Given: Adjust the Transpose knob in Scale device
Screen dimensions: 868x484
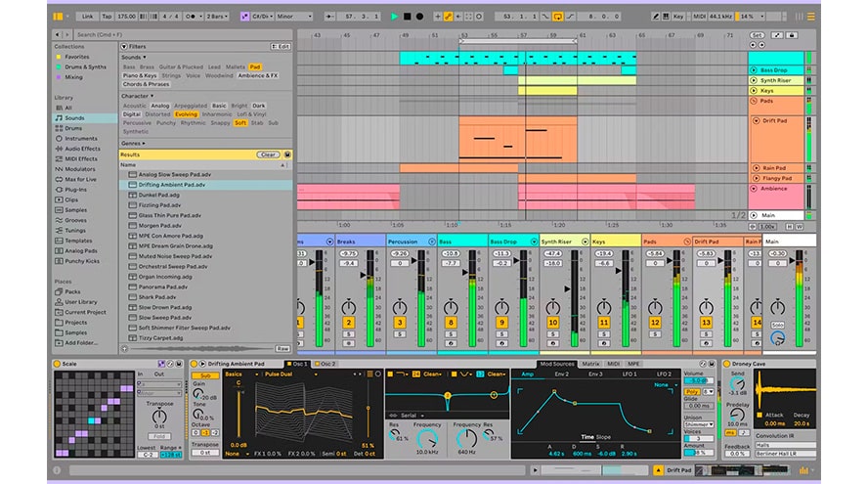Looking at the screenshot, I should pyautogui.click(x=159, y=416).
